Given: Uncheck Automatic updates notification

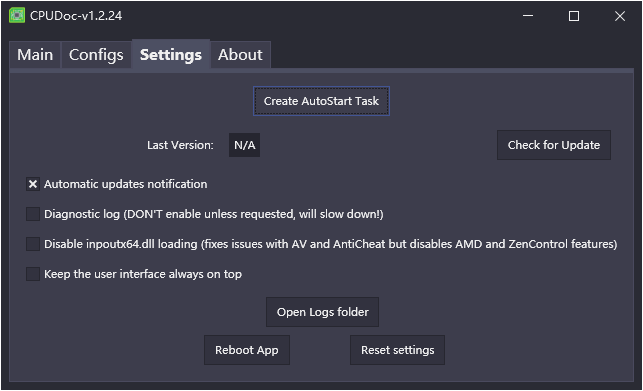Looking at the screenshot, I should (x=33, y=184).
